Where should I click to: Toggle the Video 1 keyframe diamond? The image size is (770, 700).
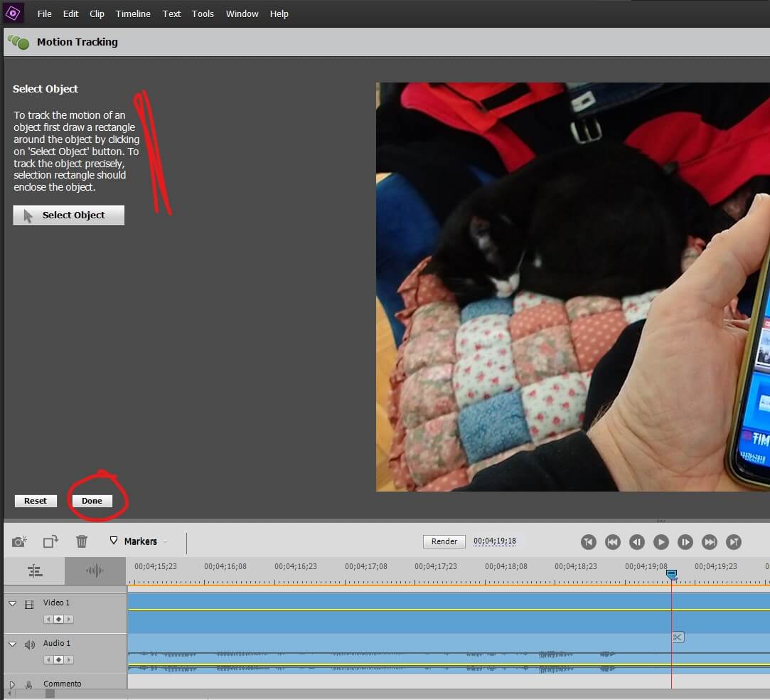58,619
